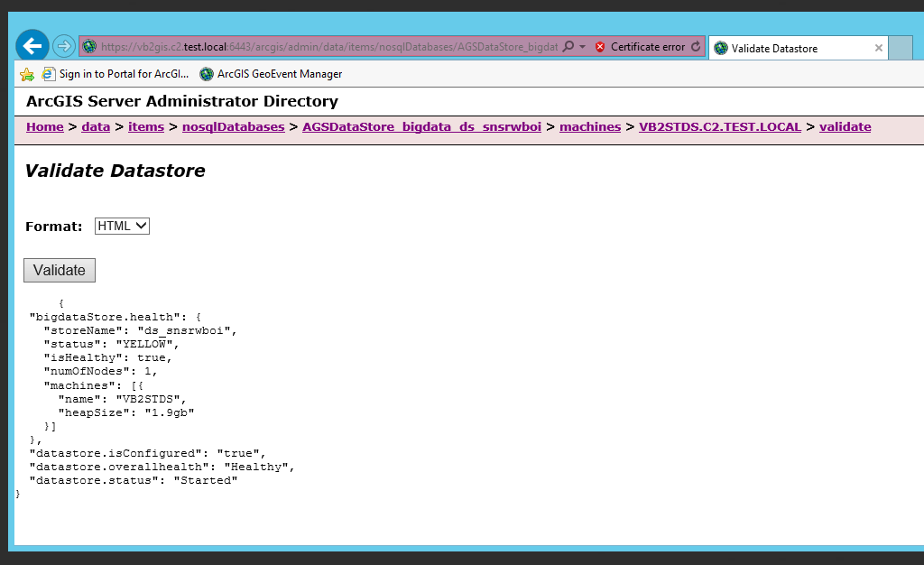View the Certificate error details
Viewport: 924px width, 565px height.
(x=648, y=47)
